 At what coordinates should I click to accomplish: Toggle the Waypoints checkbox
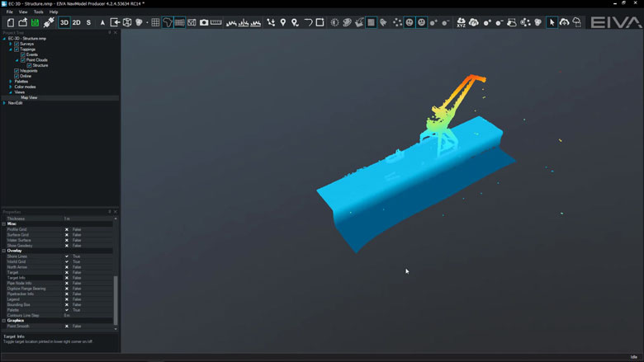click(x=17, y=71)
